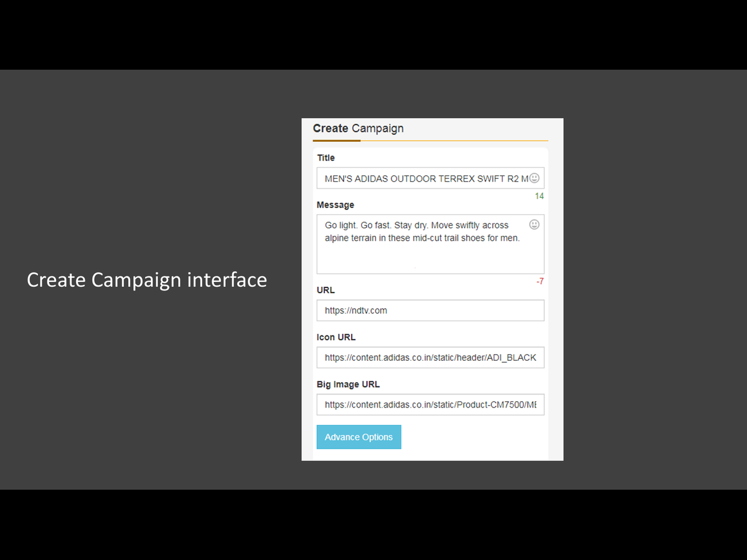The image size is (747, 560).
Task: Click inside the Message text area
Action: [431, 245]
